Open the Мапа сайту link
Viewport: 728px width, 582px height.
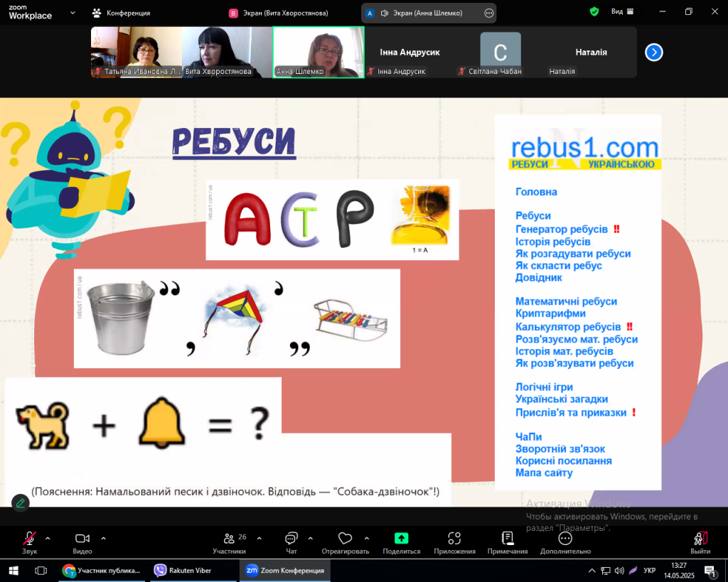click(544, 473)
